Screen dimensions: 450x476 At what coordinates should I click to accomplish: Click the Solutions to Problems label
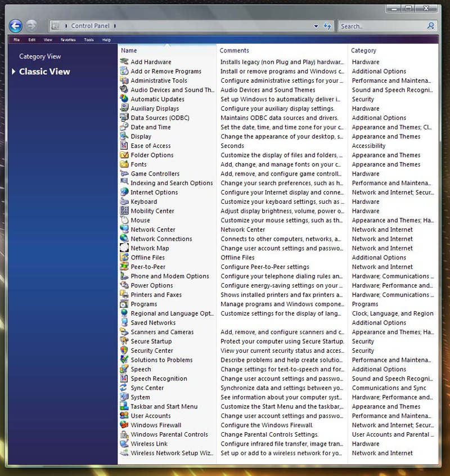162,360
